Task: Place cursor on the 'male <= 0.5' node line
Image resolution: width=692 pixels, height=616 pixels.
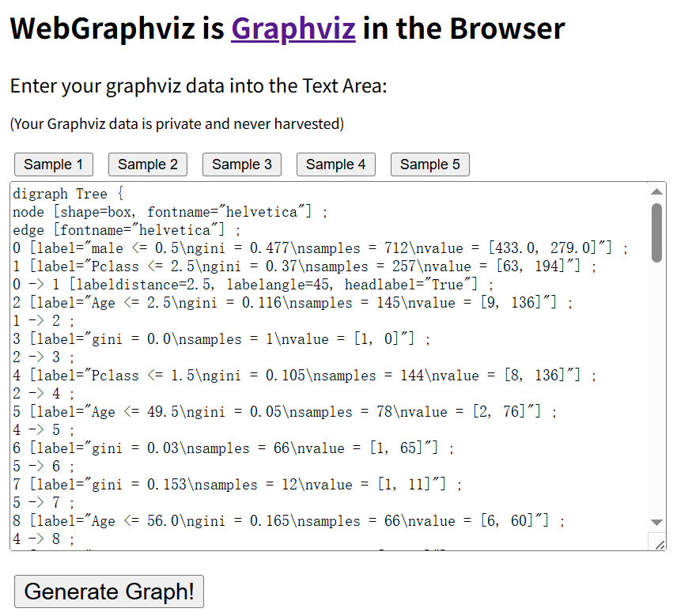Action: 320,248
